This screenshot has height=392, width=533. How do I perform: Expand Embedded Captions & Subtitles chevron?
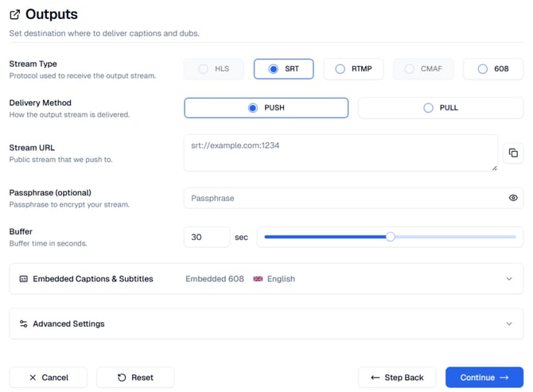(x=509, y=279)
